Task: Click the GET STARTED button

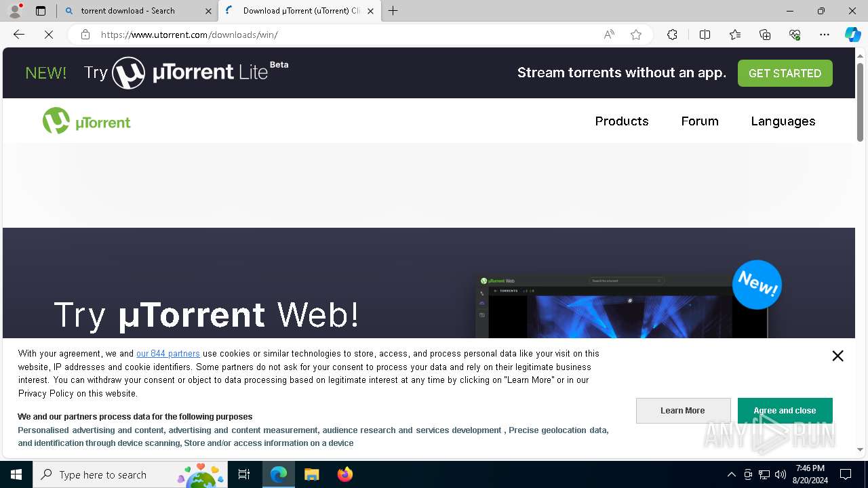Action: [x=785, y=73]
